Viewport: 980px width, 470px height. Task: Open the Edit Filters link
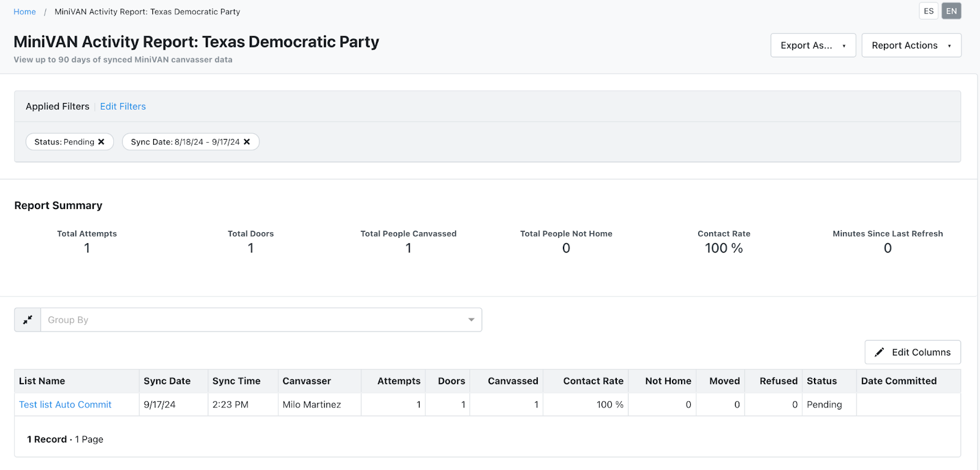pyautogui.click(x=123, y=107)
